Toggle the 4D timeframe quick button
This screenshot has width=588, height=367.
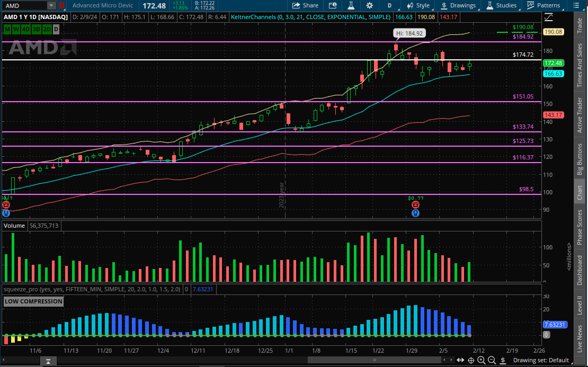pos(26,28)
